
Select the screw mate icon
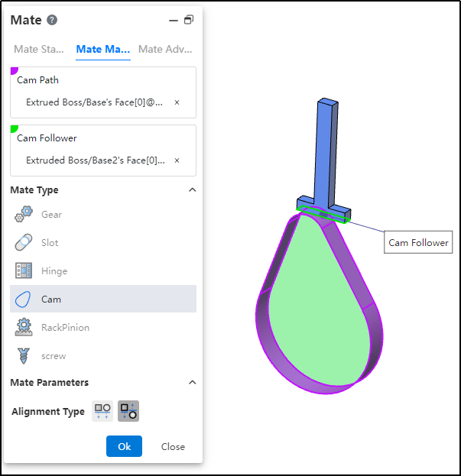24,355
